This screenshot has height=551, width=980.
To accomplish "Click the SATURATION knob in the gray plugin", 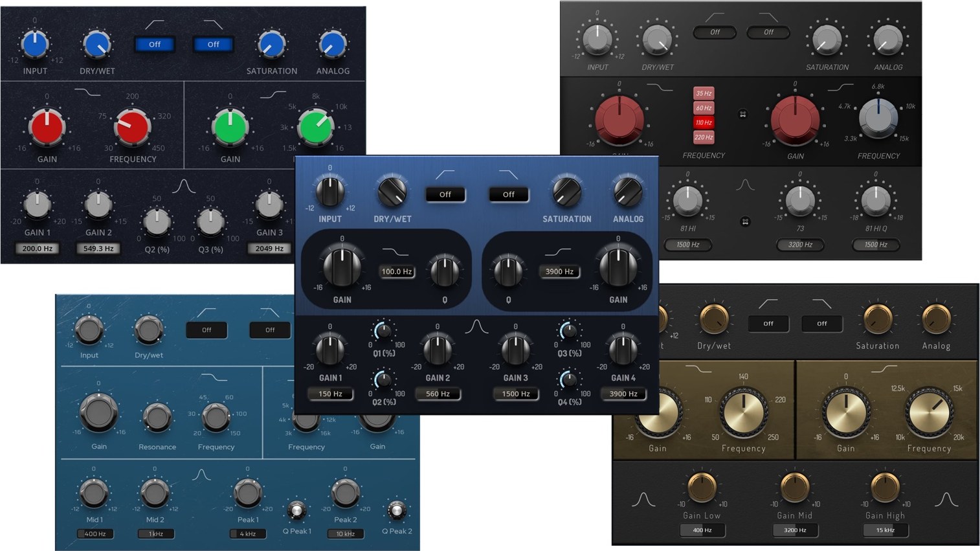I will tap(827, 40).
